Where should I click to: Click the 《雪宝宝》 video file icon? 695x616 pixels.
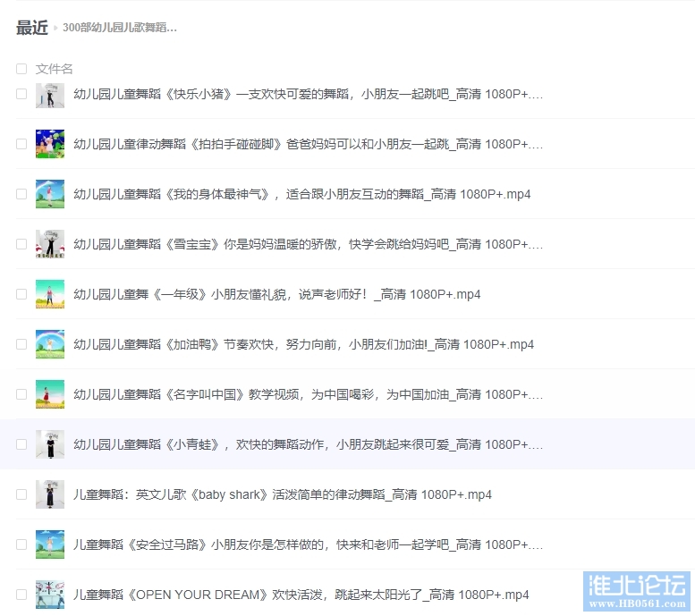(x=50, y=244)
